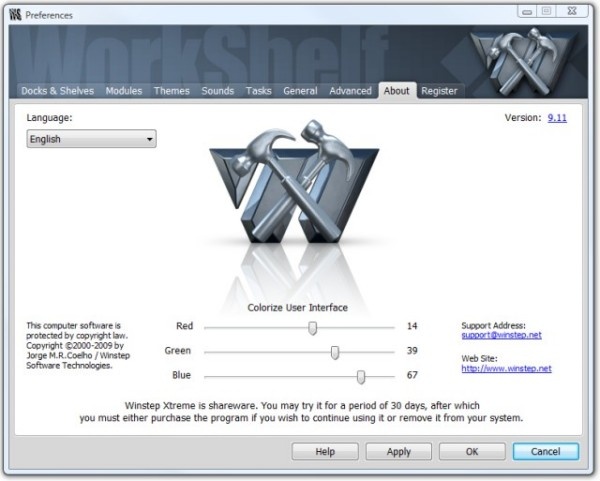Select the About tab
This screenshot has width=600, height=481.
(397, 91)
